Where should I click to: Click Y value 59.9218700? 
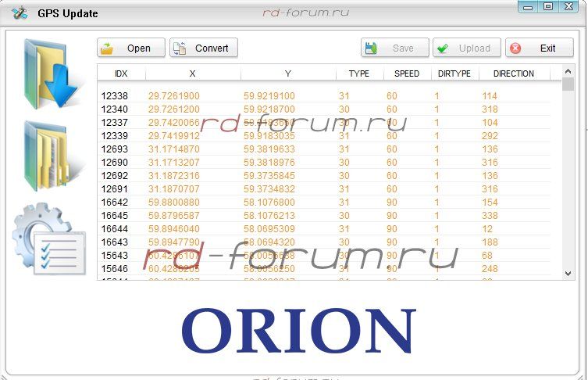(x=269, y=109)
